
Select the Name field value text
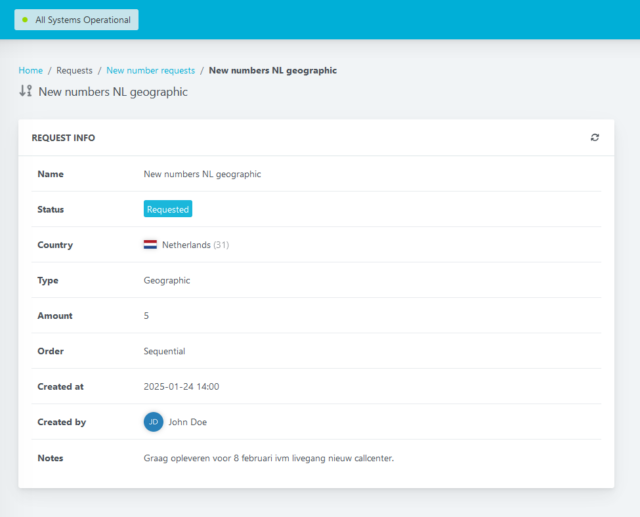tap(202, 174)
